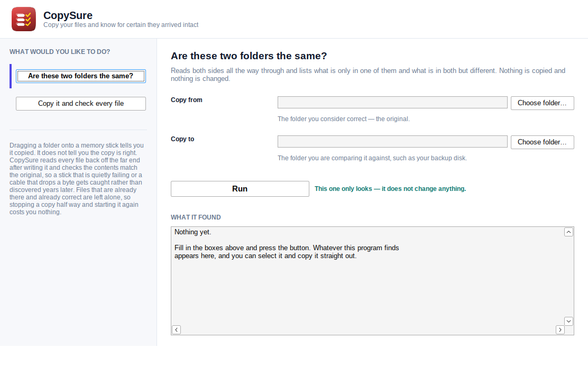Click scroll right arrow in results box

(560, 330)
